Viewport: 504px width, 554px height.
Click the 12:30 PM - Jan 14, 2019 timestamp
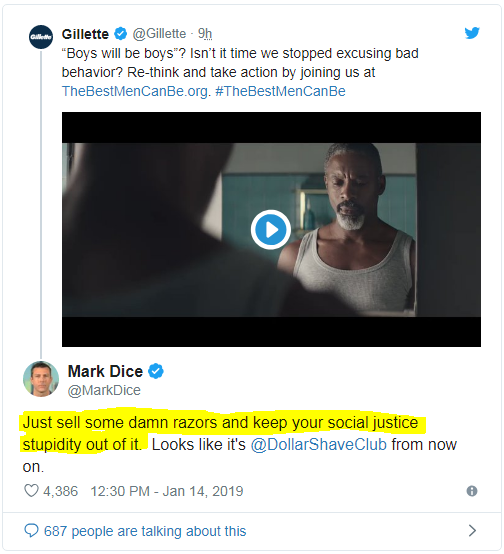(167, 491)
